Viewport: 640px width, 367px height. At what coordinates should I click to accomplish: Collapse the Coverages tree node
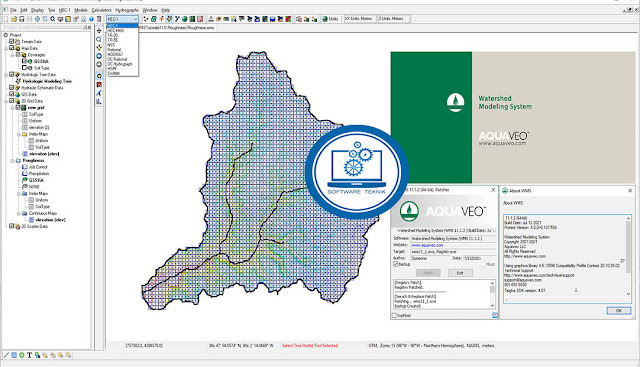pyautogui.click(x=12, y=55)
